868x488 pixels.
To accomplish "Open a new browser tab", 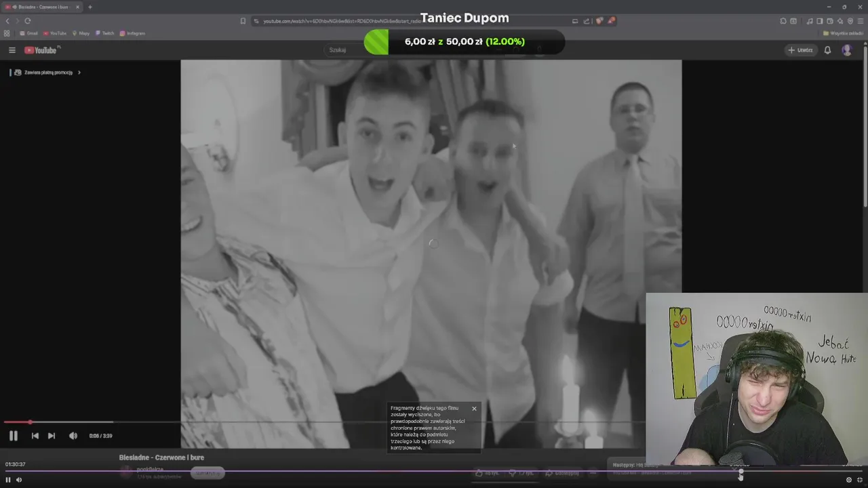I will pos(90,7).
